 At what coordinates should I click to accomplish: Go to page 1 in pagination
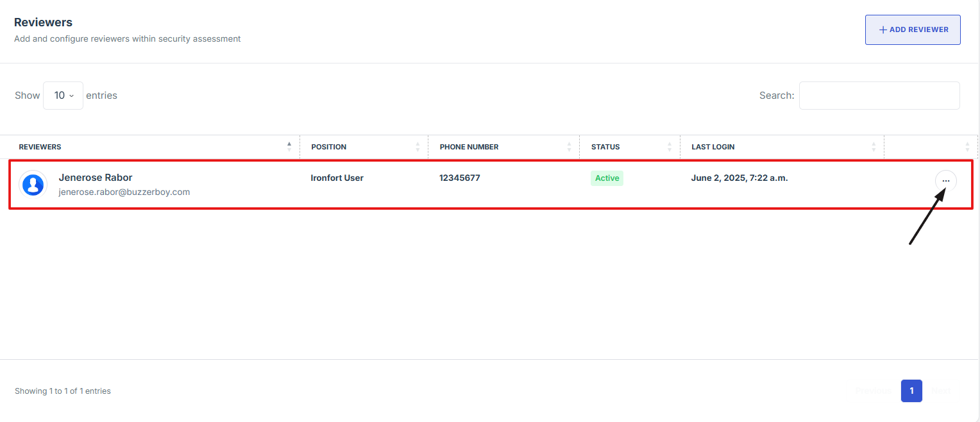coord(911,391)
